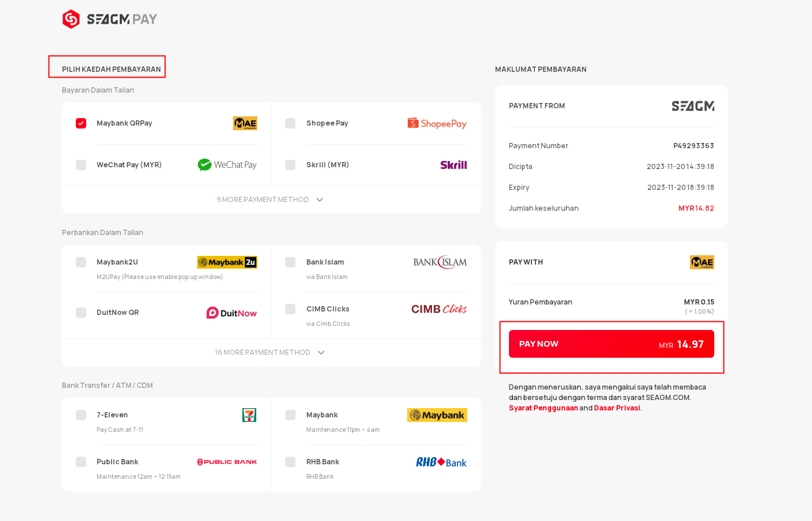Click the SEAGM logo in Payment From
Screen dimensions: 812x521
[693, 106]
